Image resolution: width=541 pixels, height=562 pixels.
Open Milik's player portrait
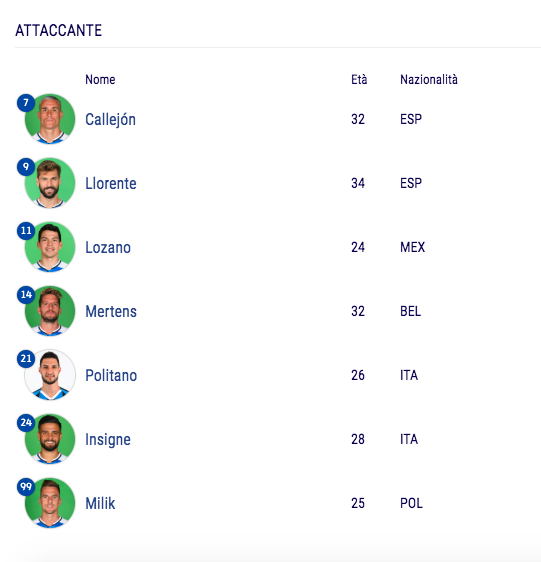(x=50, y=503)
